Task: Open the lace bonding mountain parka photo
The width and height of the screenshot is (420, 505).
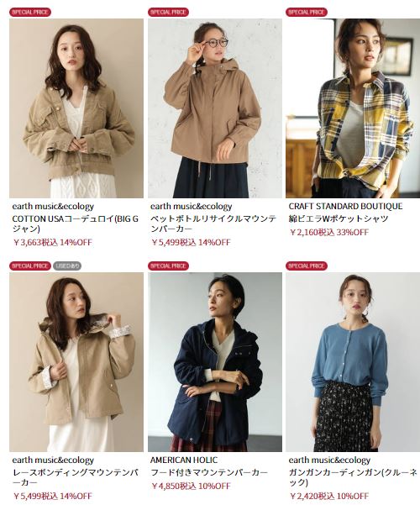Action: (76, 362)
